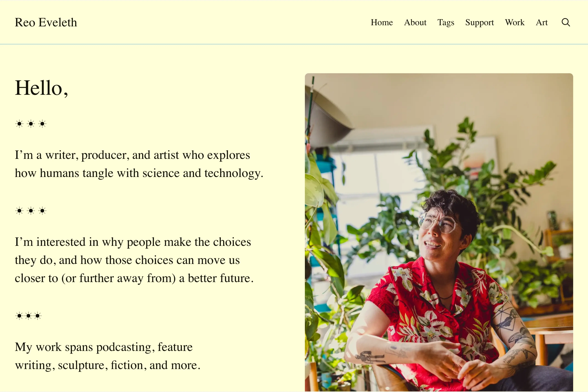Click middle sun icon under the Hello heading
The height and width of the screenshot is (392, 588).
31,124
